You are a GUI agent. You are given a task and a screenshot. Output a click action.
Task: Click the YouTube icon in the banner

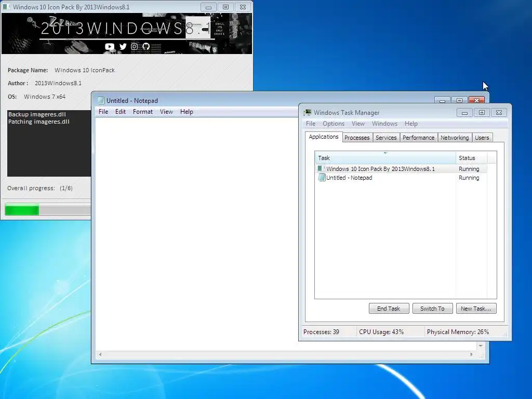coord(110,46)
